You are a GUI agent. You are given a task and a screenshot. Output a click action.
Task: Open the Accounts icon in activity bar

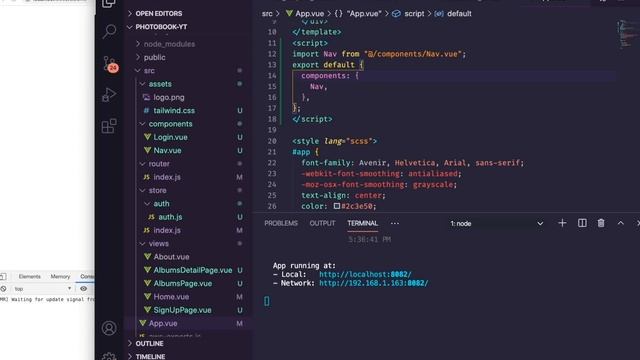109,328
